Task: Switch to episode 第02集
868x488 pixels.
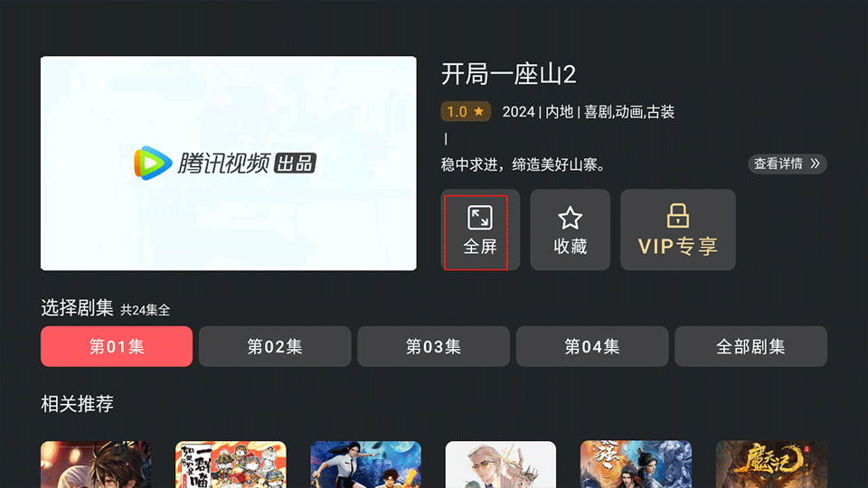Action: [275, 346]
